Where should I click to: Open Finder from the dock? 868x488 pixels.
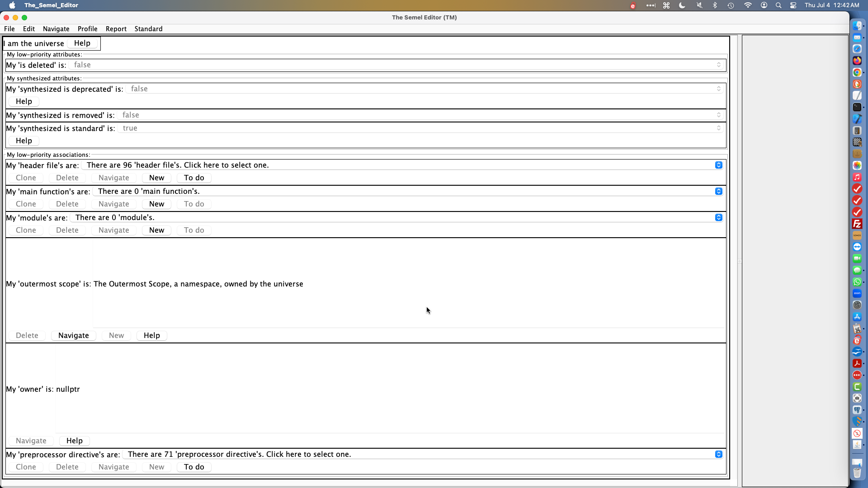(857, 26)
